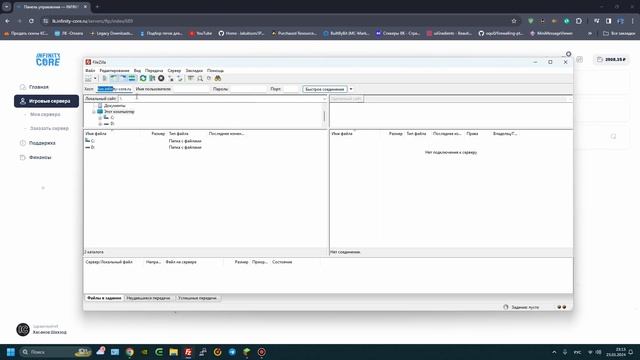Open Финансы in the sidebar

click(x=40, y=158)
